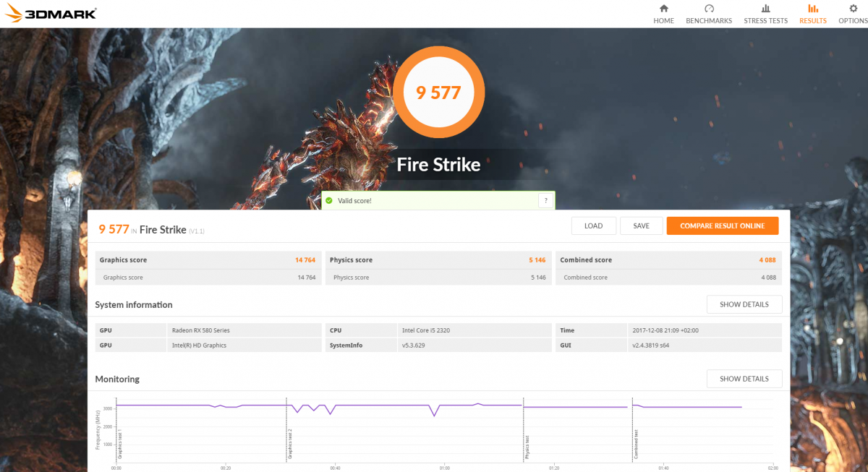Open the Options tab

click(x=853, y=14)
